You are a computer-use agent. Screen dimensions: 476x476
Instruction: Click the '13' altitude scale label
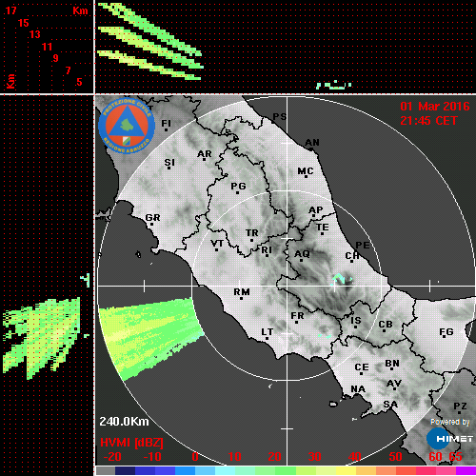click(x=35, y=34)
